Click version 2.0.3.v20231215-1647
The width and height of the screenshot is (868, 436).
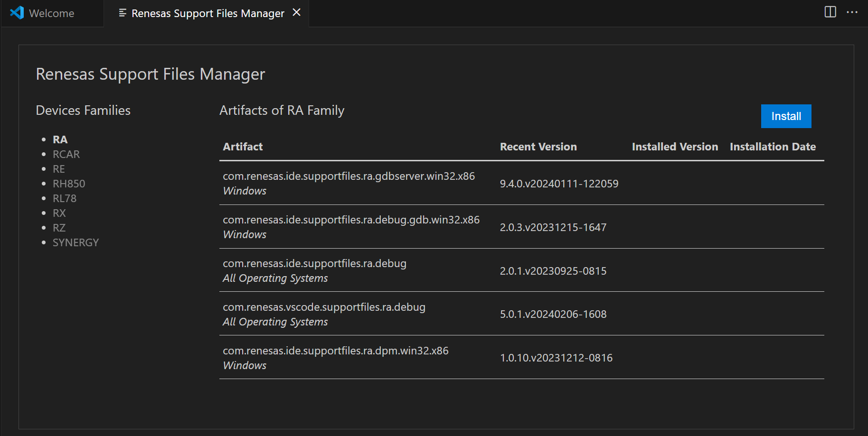(x=553, y=227)
